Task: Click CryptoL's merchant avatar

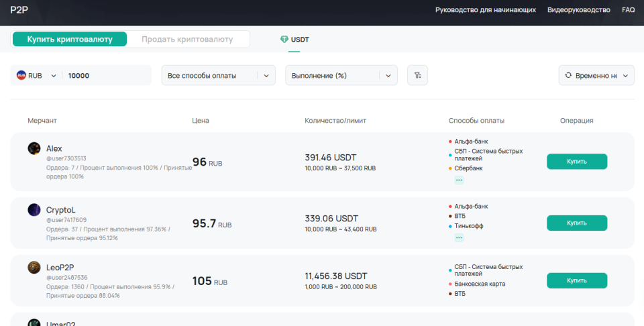Action: (x=34, y=210)
